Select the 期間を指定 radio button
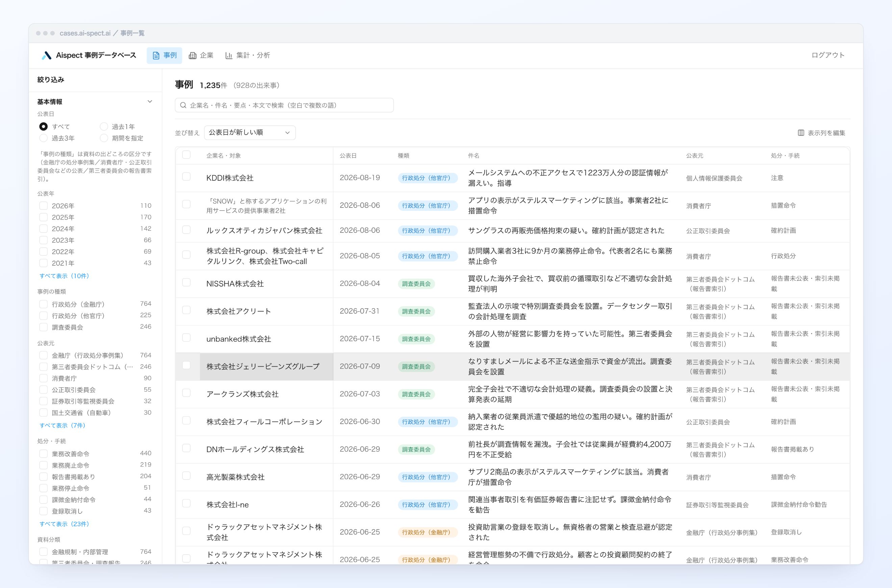Image resolution: width=892 pixels, height=588 pixels. [x=104, y=138]
